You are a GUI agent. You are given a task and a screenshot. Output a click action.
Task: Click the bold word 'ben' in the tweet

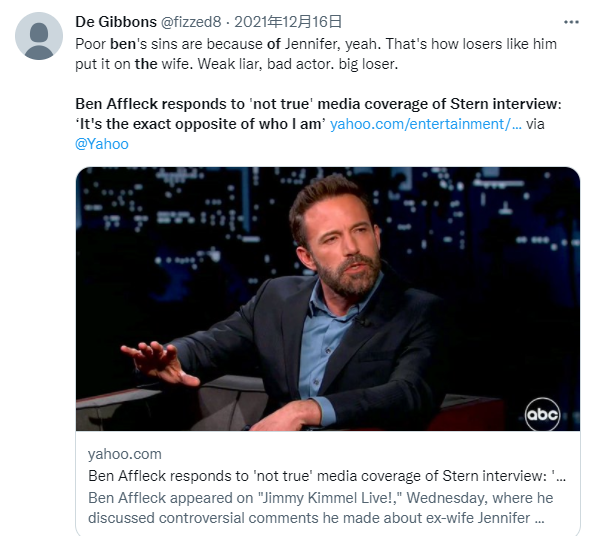coord(123,44)
